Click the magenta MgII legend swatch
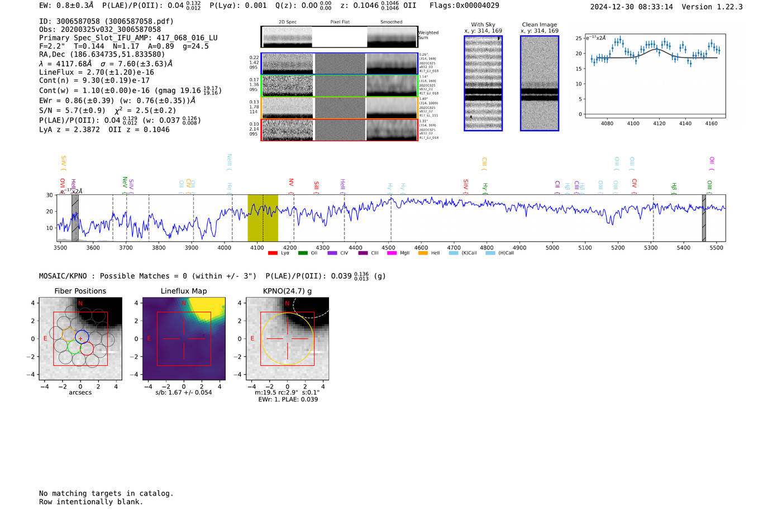782x532 pixels. tap(392, 253)
